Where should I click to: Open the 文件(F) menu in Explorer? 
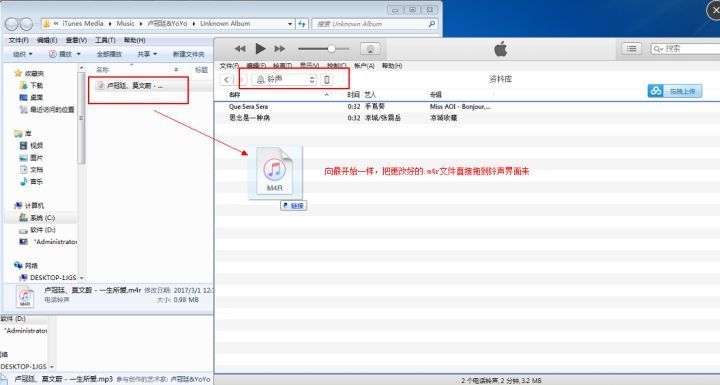click(18, 40)
